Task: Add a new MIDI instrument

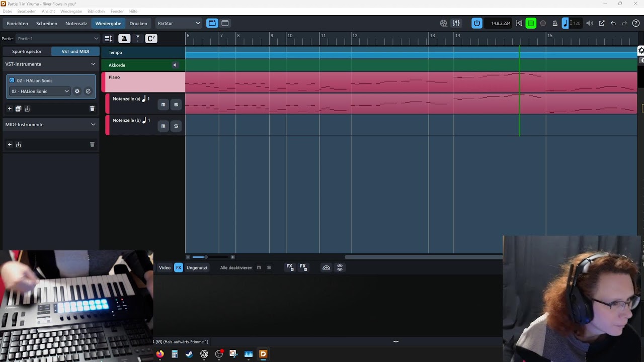Action: 9,144
